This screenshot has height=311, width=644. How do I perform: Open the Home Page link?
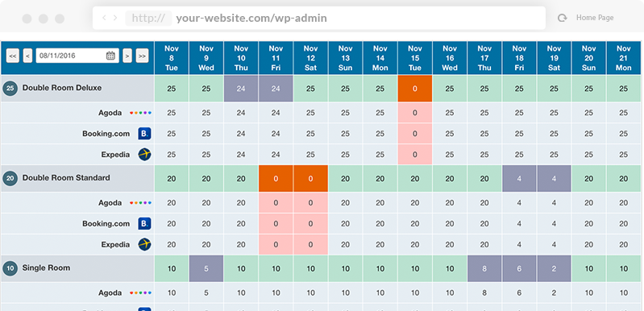click(x=595, y=18)
